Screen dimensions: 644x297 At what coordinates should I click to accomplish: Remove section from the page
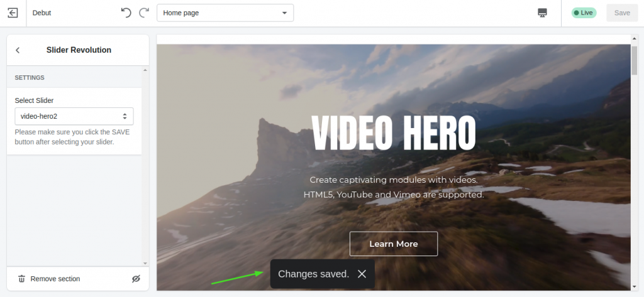click(x=49, y=279)
